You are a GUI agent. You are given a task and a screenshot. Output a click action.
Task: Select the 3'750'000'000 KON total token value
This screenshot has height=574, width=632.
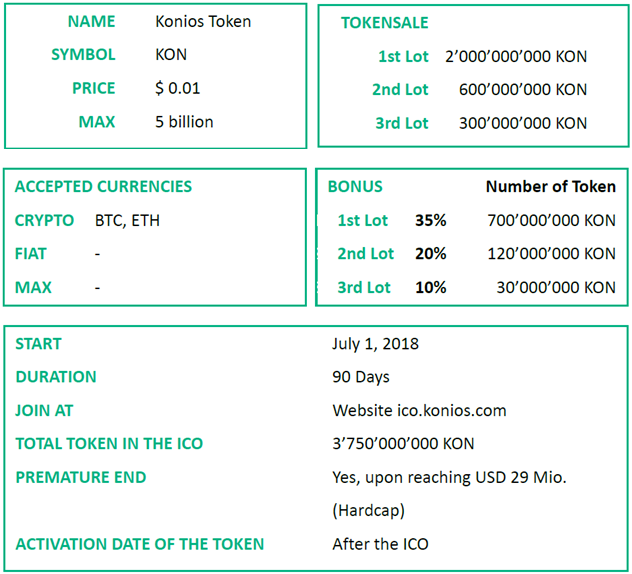403,443
